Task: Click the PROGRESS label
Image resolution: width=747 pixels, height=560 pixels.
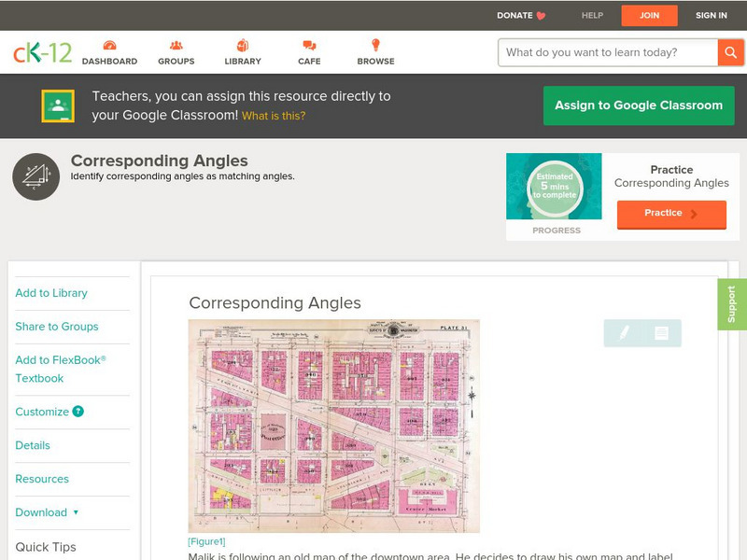Action: (557, 231)
